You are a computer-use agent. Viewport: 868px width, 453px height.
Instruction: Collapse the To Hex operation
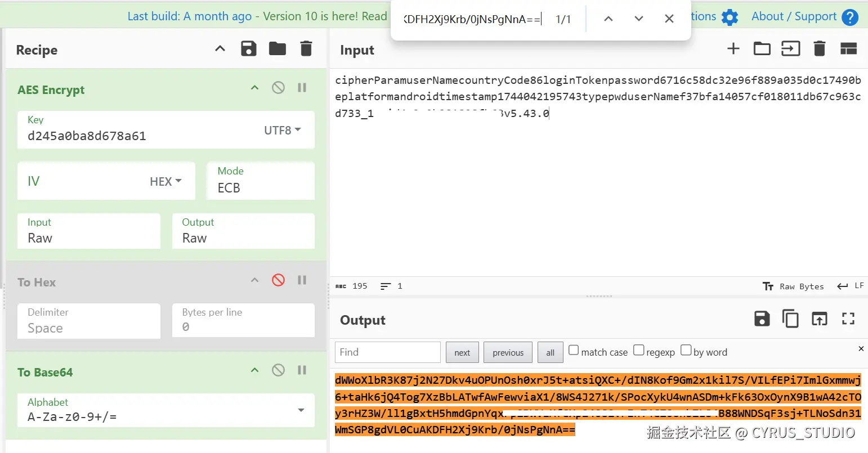254,280
